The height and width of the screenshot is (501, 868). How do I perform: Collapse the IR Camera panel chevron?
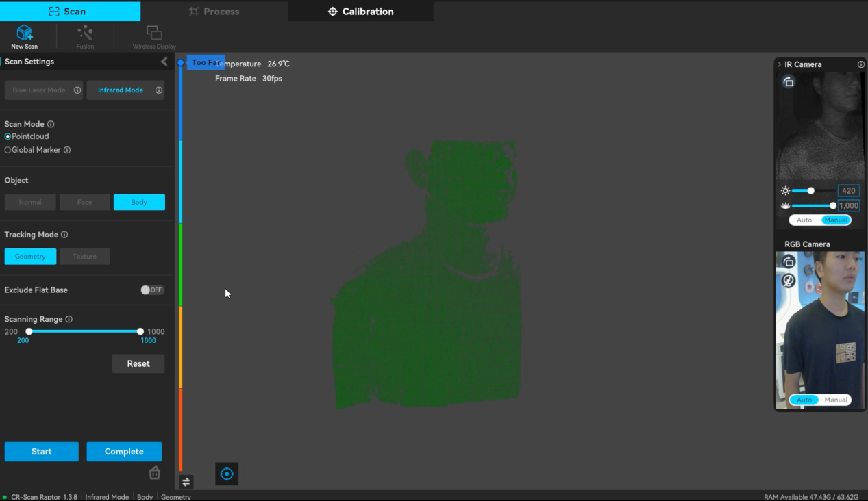pos(779,64)
